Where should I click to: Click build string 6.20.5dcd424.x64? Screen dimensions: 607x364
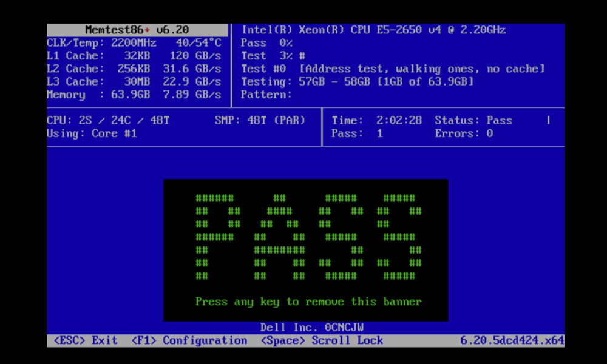pyautogui.click(x=512, y=340)
